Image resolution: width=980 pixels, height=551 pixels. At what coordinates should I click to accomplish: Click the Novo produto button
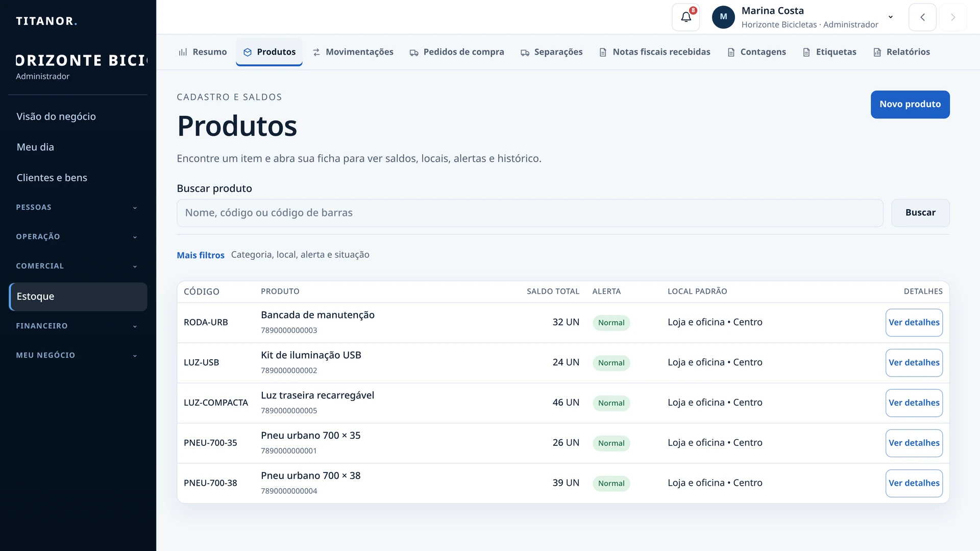910,104
